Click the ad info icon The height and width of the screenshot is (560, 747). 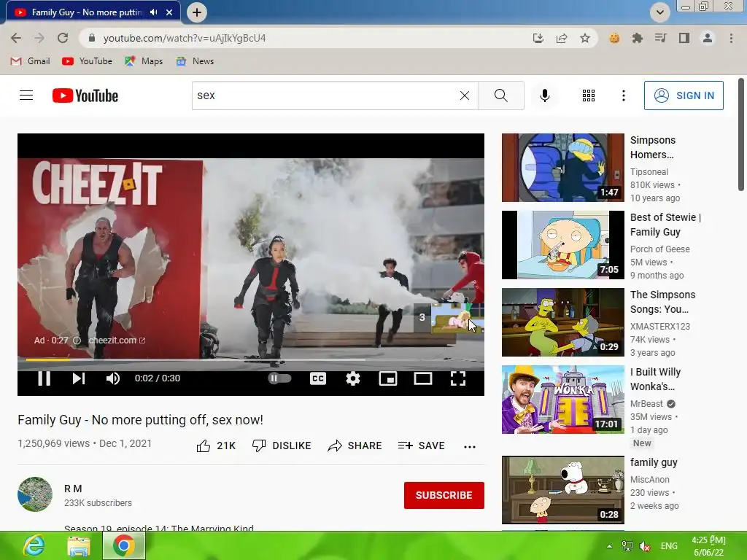[77, 341]
